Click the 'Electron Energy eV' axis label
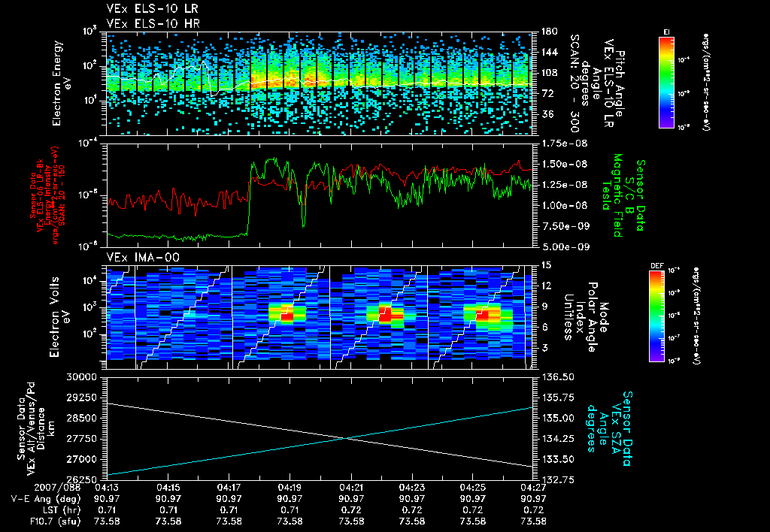Image resolution: width=770 pixels, height=532 pixels. coord(62,83)
